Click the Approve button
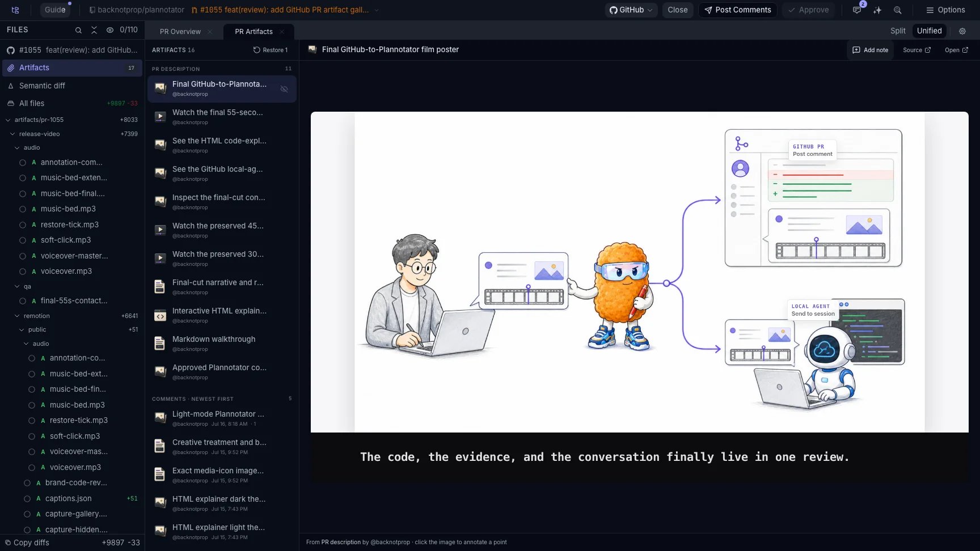Image resolution: width=980 pixels, height=551 pixels. 808,10
